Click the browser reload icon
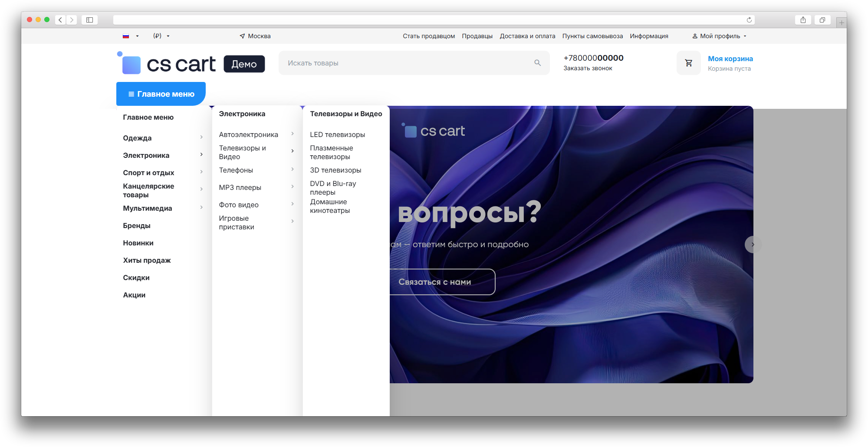 (x=749, y=20)
